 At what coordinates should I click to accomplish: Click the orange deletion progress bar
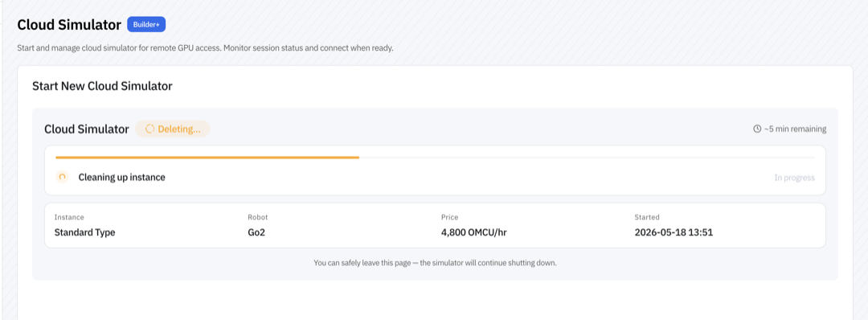pos(207,158)
